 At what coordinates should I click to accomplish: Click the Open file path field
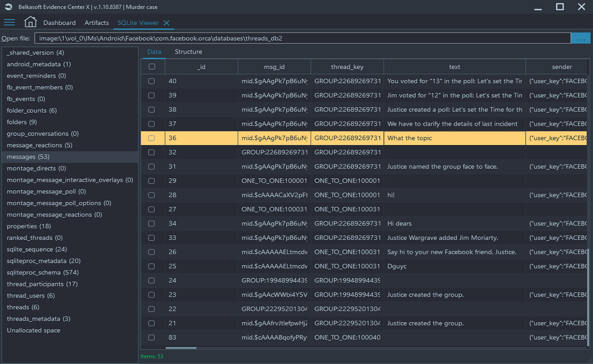click(x=302, y=38)
